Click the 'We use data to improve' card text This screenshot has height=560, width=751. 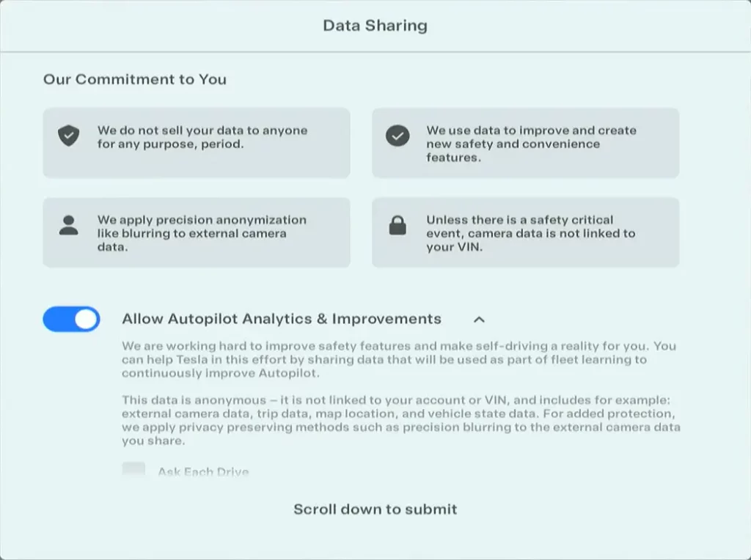(x=531, y=144)
